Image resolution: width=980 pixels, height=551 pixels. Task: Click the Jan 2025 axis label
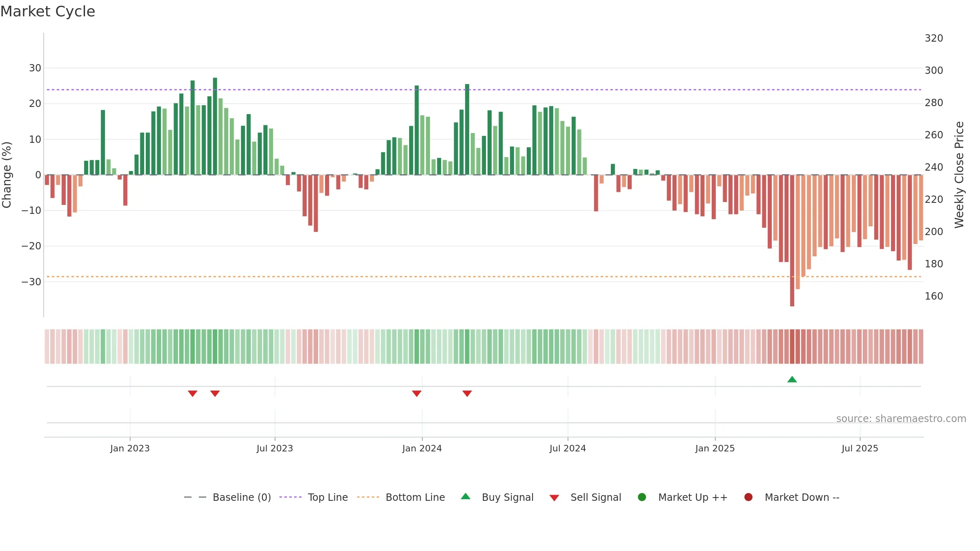coord(715,449)
